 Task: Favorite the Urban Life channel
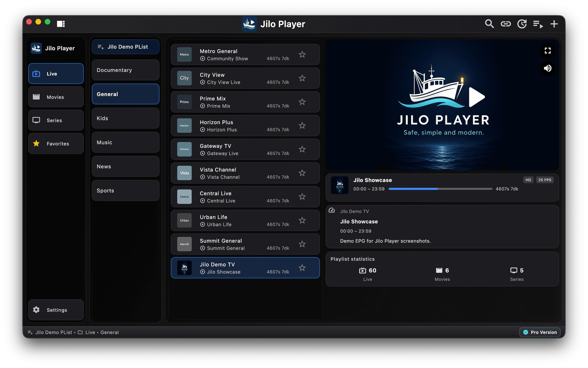point(302,220)
